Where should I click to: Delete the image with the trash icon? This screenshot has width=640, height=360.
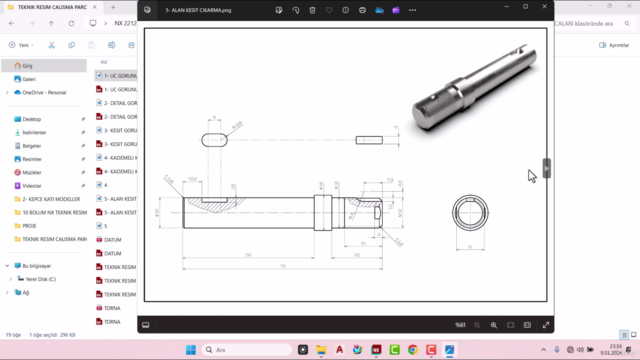coord(312,10)
